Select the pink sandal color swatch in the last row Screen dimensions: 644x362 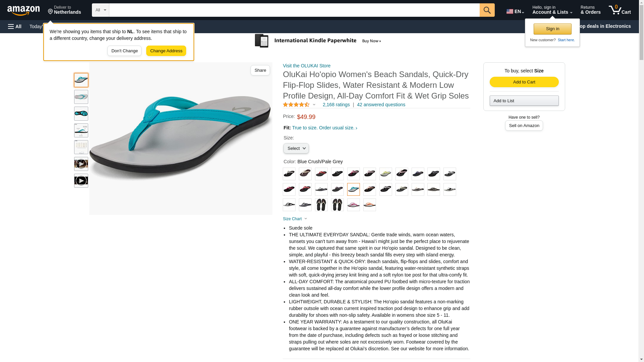click(353, 205)
